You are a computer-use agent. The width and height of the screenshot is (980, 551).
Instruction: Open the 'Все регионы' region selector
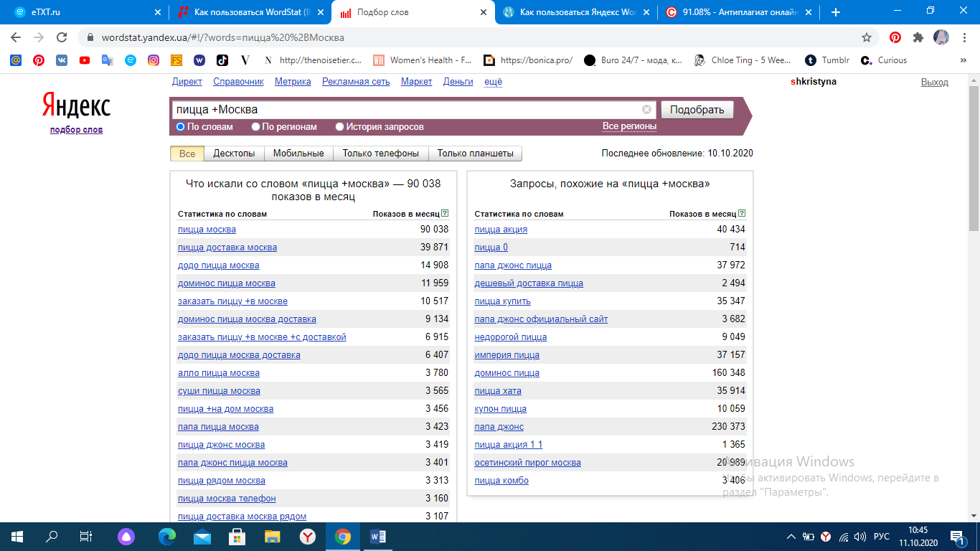[x=629, y=126]
